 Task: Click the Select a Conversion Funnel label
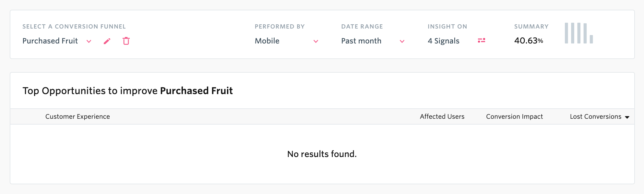pyautogui.click(x=74, y=27)
